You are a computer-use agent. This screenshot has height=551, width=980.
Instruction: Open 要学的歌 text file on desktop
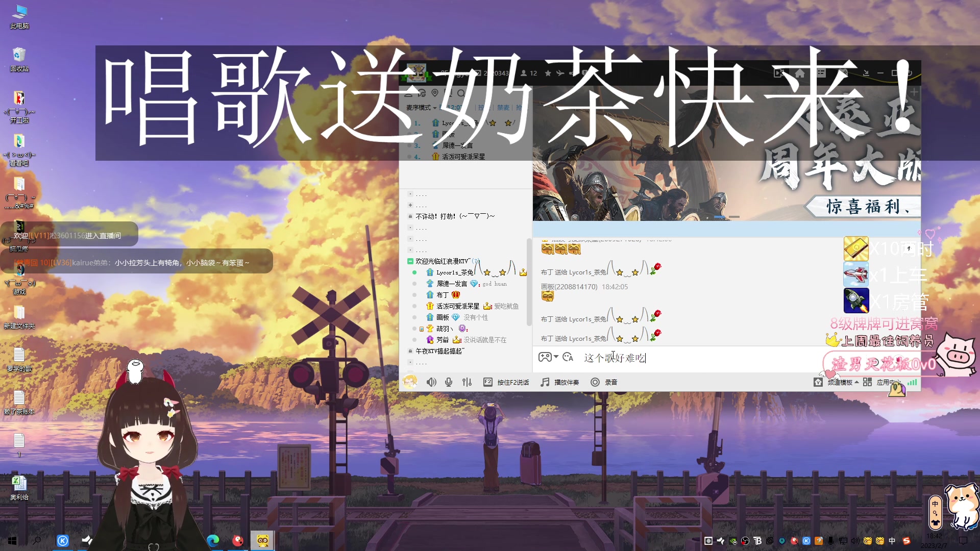pos(19,360)
